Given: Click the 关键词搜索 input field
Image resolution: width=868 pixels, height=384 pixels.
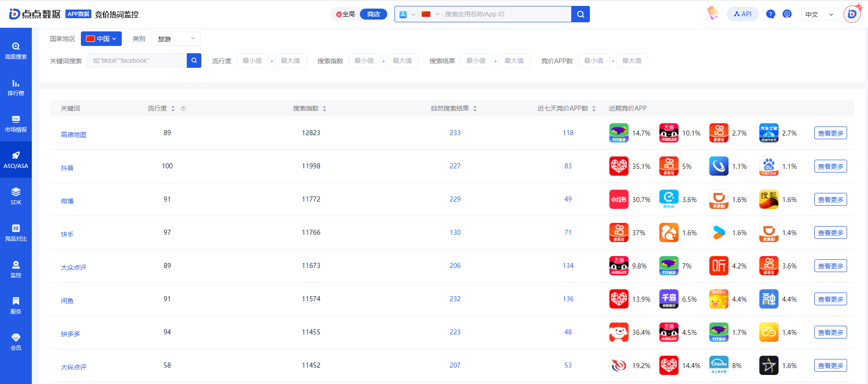Looking at the screenshot, I should point(137,61).
